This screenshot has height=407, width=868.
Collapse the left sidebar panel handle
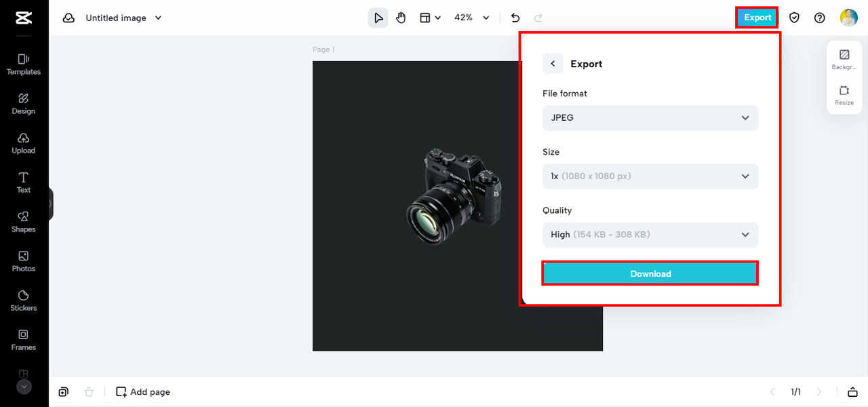pyautogui.click(x=51, y=203)
